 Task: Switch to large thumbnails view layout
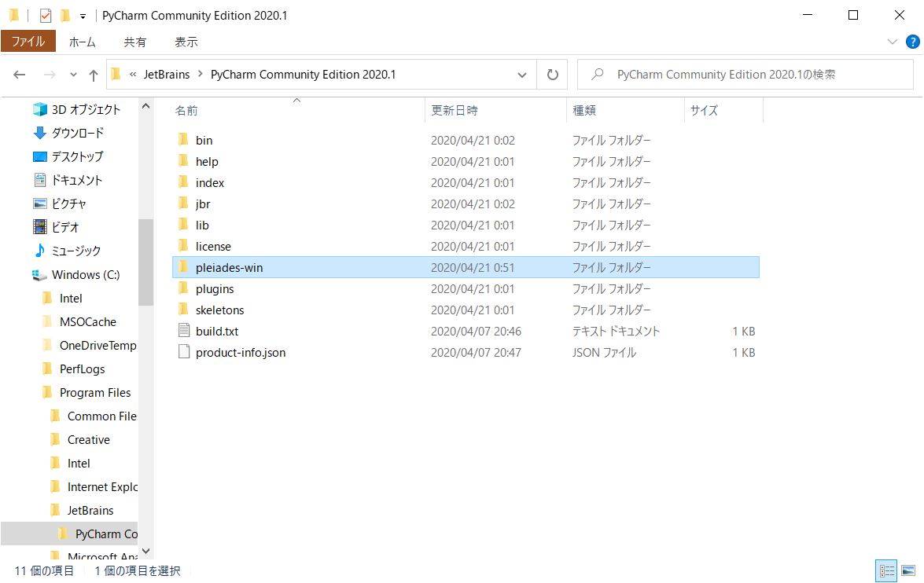(x=908, y=570)
